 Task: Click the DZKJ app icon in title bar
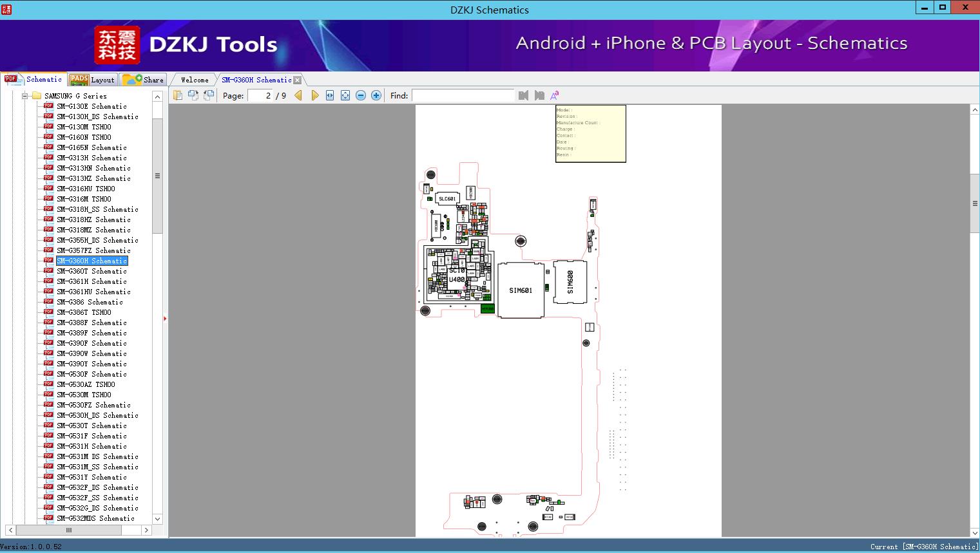coord(6,8)
